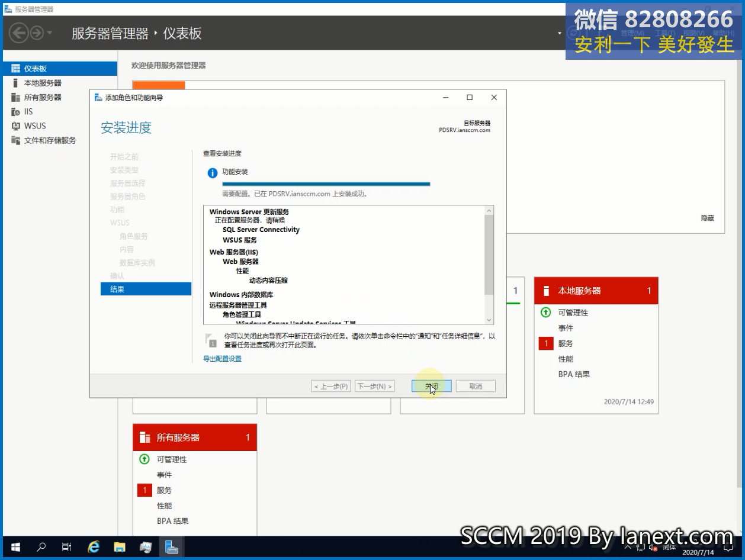Screen dimensions: 745x560
Task: Click 可管理性 in 本地服务器 tile
Action: (573, 313)
